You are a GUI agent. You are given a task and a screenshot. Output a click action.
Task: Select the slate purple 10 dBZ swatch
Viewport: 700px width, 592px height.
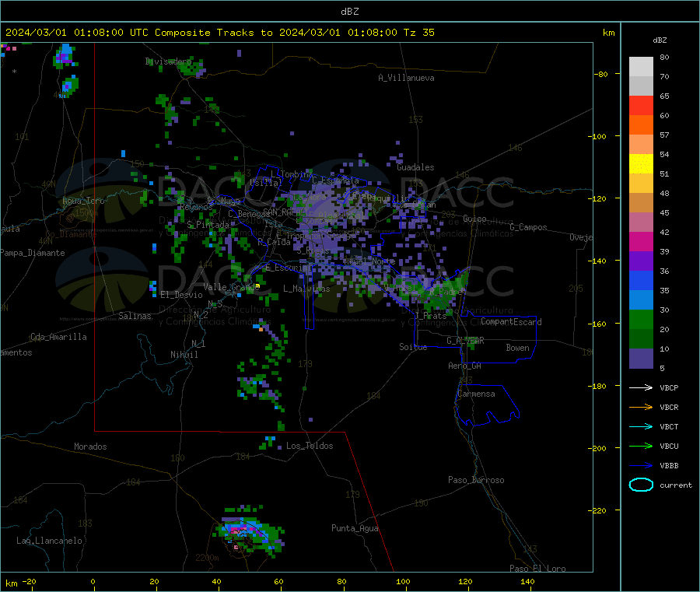[641, 358]
